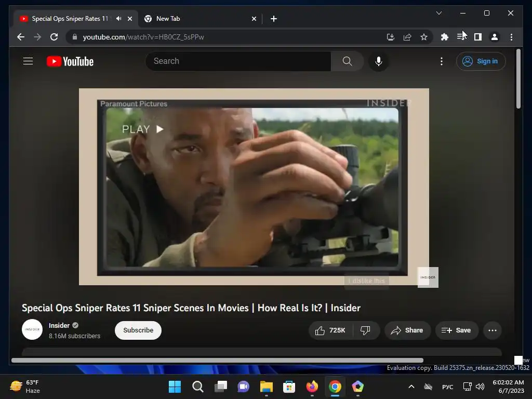This screenshot has height=399, width=532.
Task: Bookmark this tab with star
Action: tap(424, 37)
